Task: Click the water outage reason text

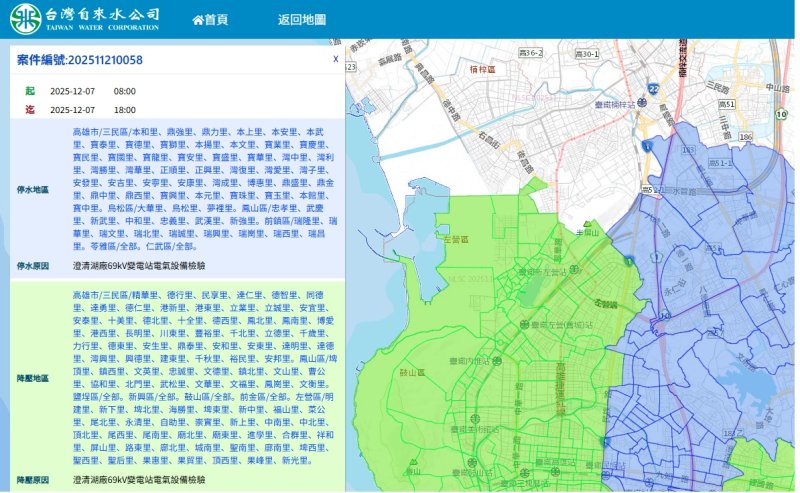Action: (x=139, y=266)
